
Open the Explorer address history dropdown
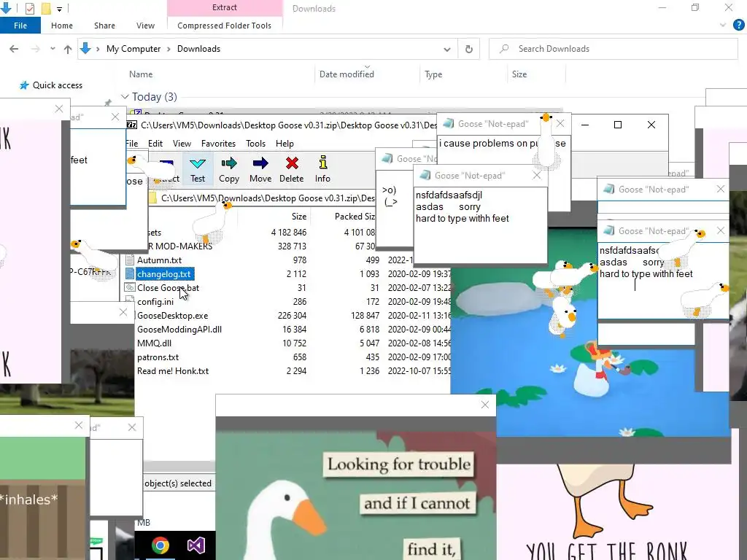click(x=447, y=49)
